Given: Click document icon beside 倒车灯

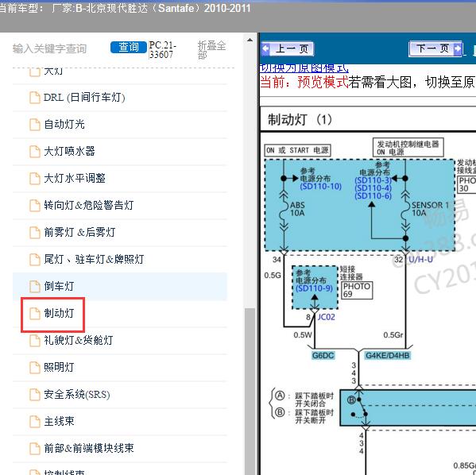Looking at the screenshot, I should pos(35,287).
